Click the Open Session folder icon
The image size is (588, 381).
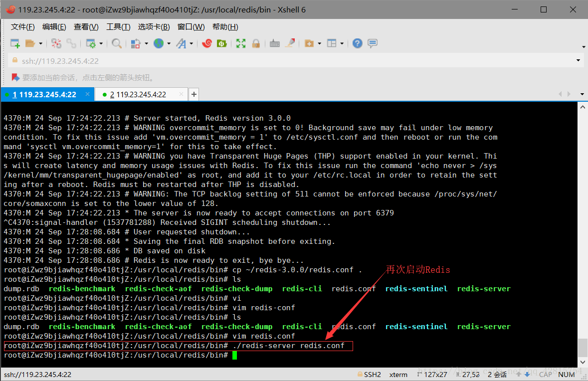pos(30,43)
